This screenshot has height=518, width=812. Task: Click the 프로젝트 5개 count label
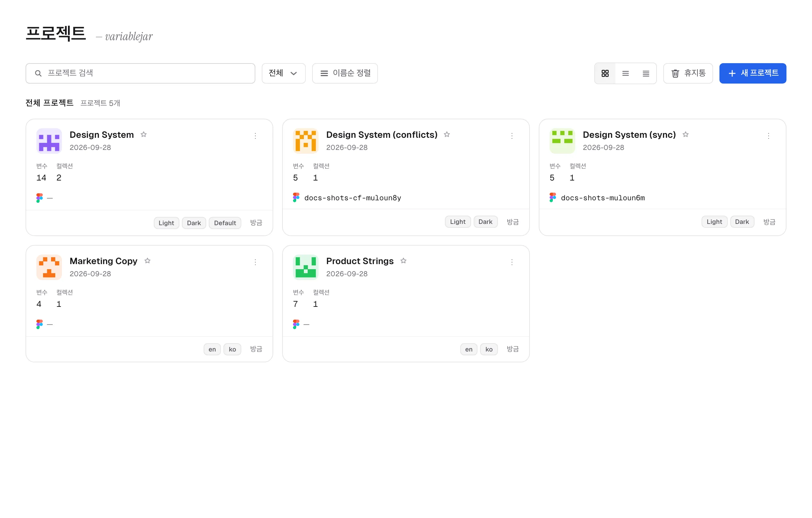click(x=100, y=103)
